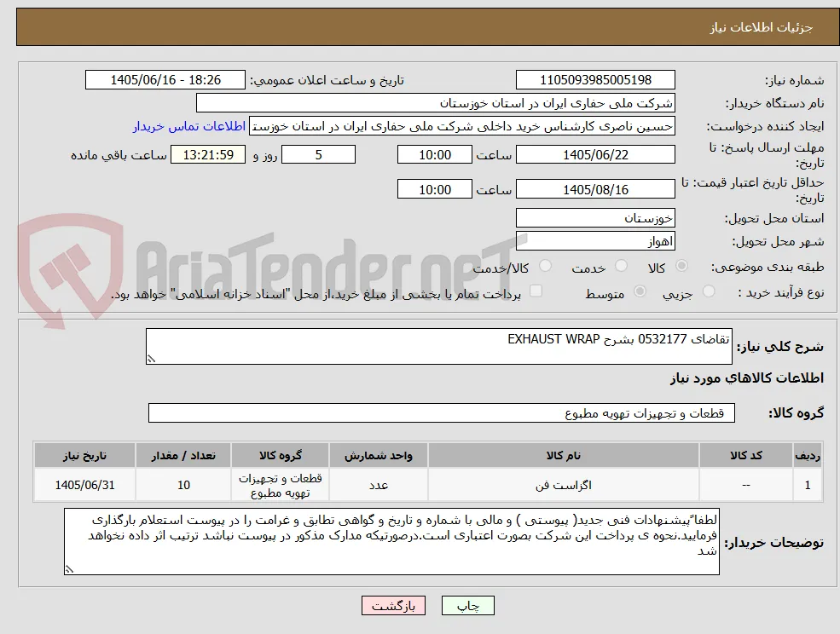The width and height of the screenshot is (840, 634).
Task: Click the buyer notes textarea
Action: pos(391,541)
